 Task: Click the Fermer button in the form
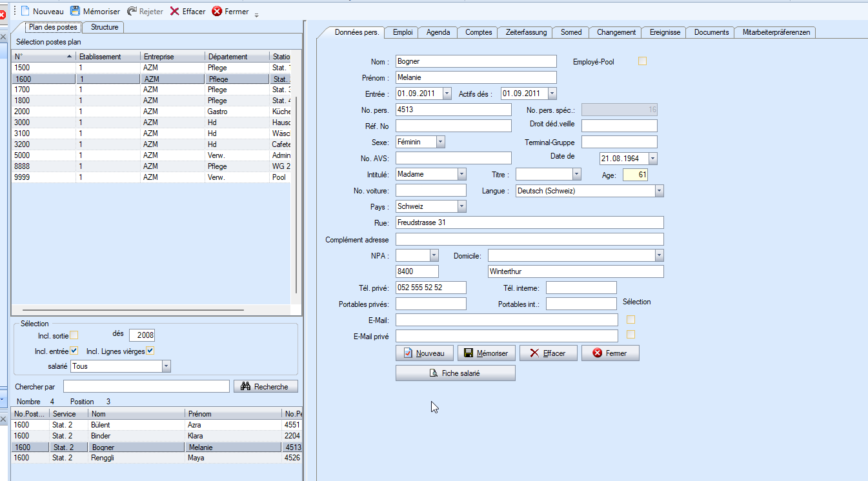coord(610,353)
